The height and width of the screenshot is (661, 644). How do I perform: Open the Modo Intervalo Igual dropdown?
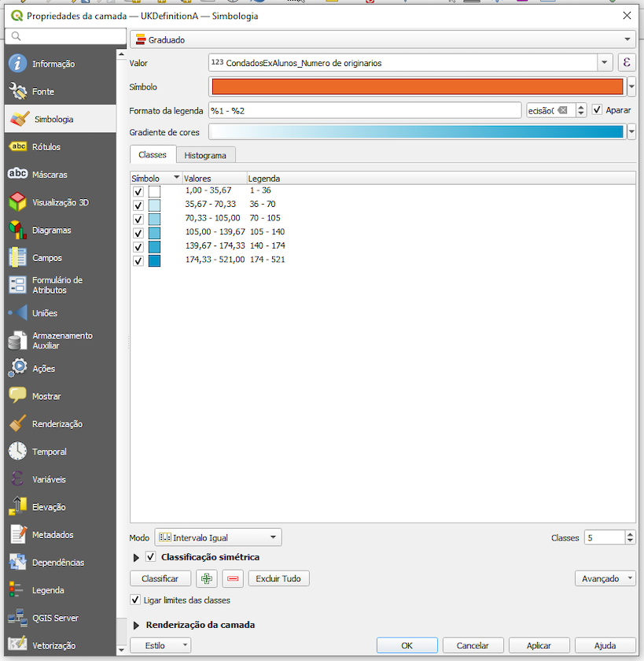click(x=218, y=537)
